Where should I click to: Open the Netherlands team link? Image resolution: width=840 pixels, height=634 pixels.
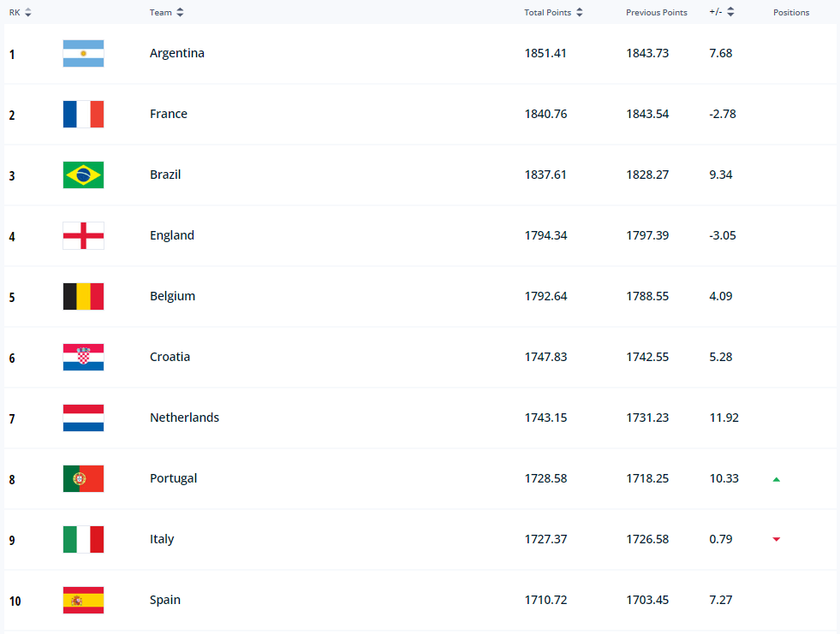click(x=184, y=418)
